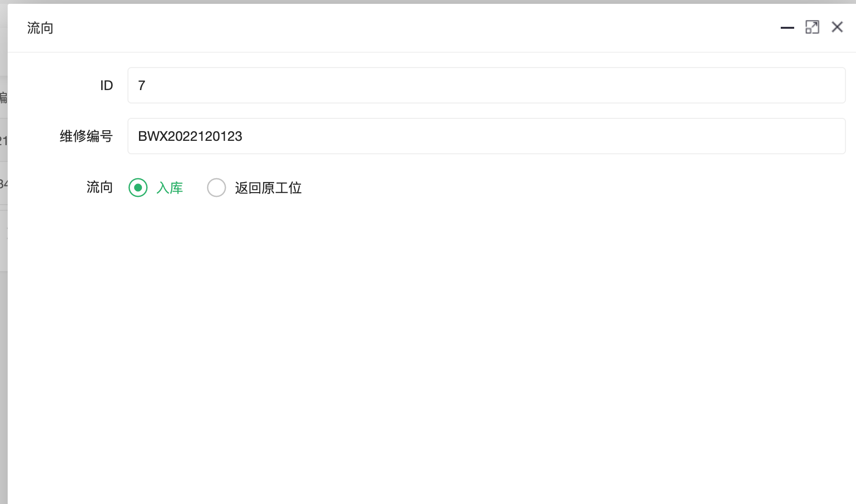Choose the 返回原工位 radio option
The height and width of the screenshot is (504, 856).
pyautogui.click(x=217, y=188)
